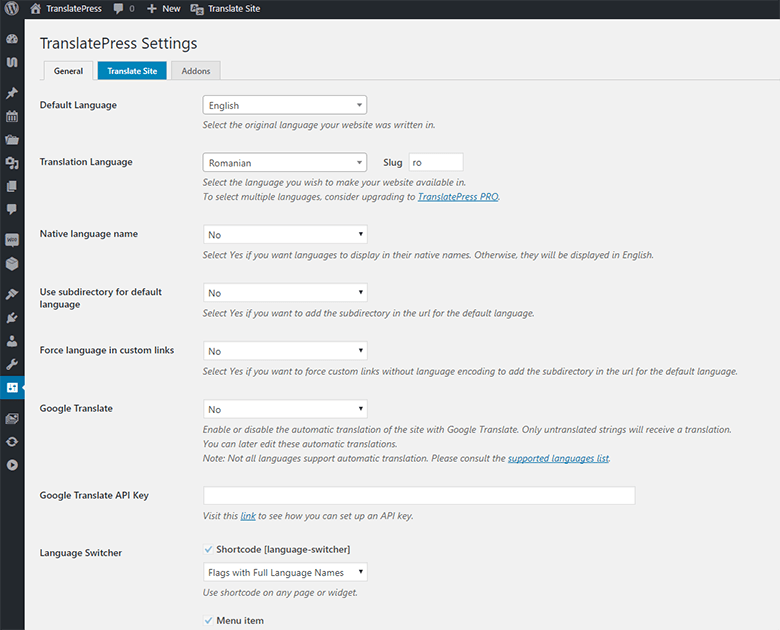Click the TranslatePress Settings heading
Image resolution: width=780 pixels, height=630 pixels.
(x=118, y=43)
